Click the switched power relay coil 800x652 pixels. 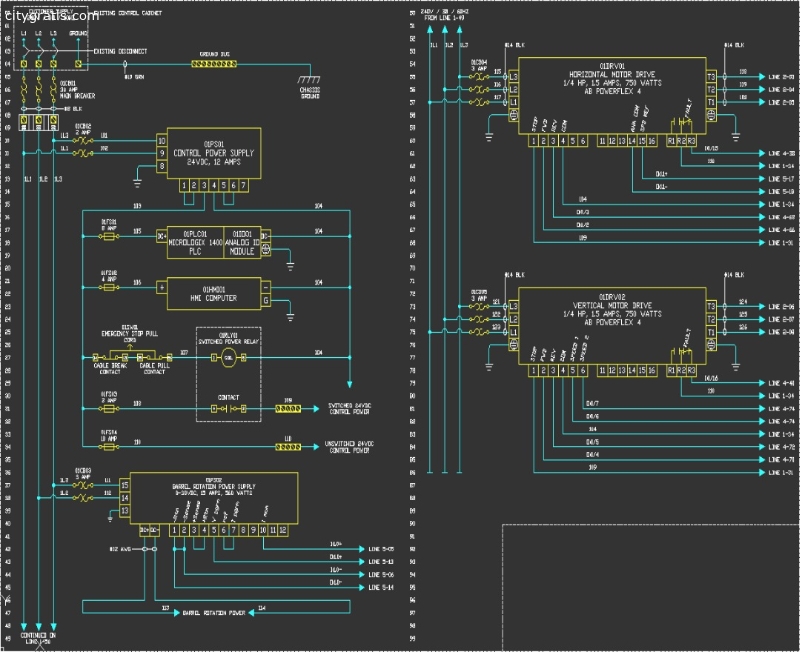(x=228, y=357)
